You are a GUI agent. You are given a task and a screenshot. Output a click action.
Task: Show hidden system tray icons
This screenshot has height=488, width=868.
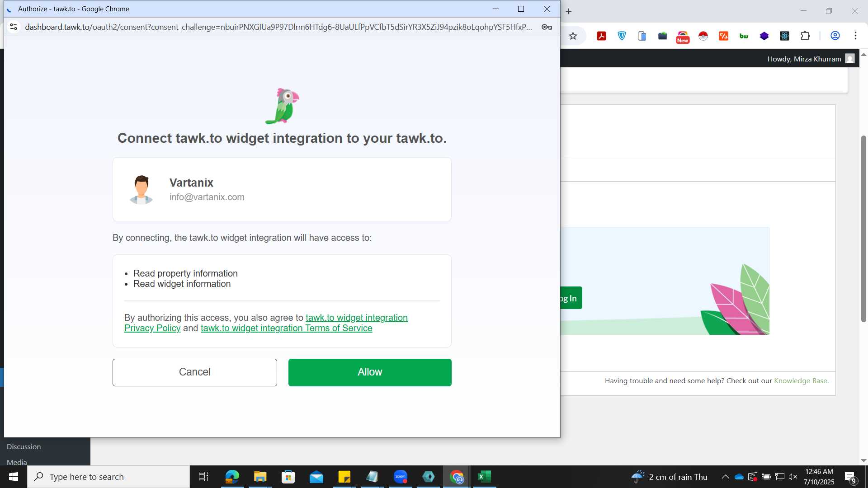point(725,477)
